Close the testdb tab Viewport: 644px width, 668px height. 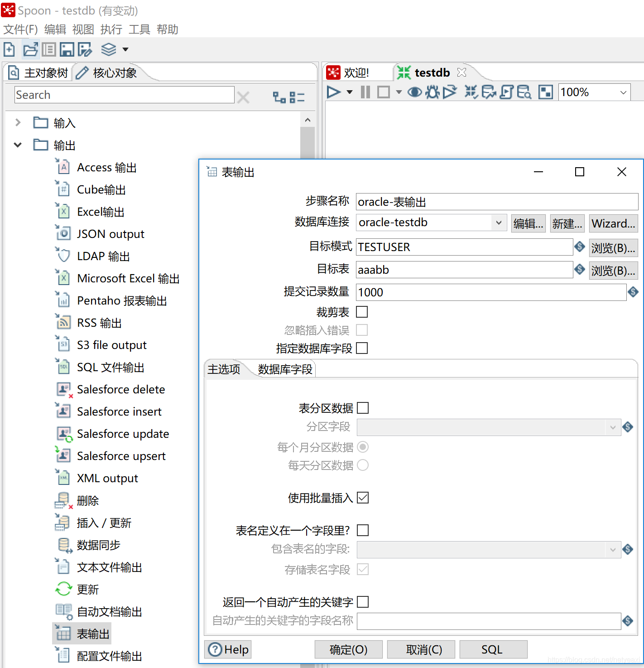tap(461, 72)
